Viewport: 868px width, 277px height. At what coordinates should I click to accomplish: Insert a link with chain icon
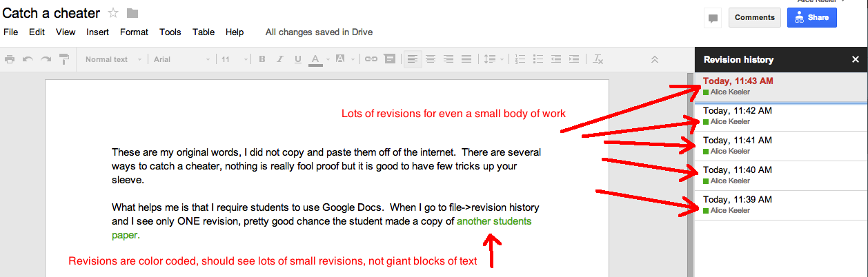(371, 59)
